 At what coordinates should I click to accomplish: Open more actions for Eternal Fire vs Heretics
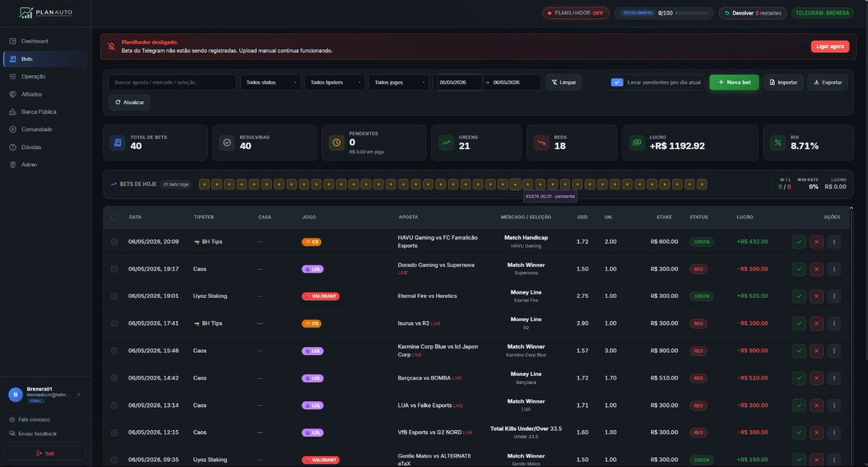(x=834, y=296)
